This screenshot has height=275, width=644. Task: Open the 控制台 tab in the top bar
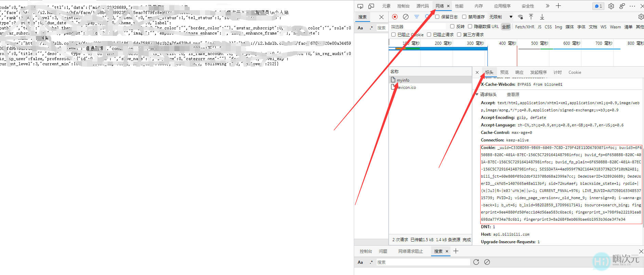click(x=403, y=6)
